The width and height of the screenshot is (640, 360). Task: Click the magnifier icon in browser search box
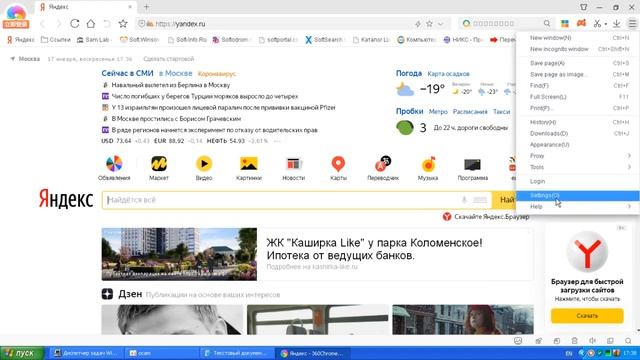(x=547, y=24)
